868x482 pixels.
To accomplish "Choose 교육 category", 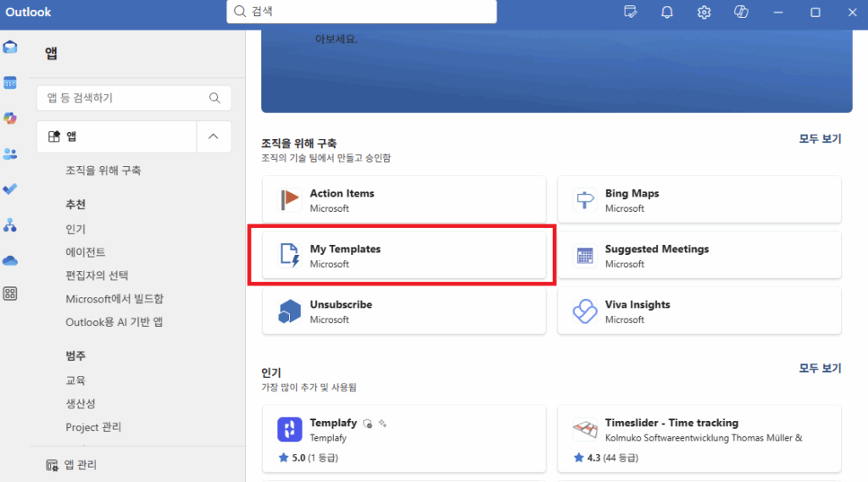I will coord(75,380).
